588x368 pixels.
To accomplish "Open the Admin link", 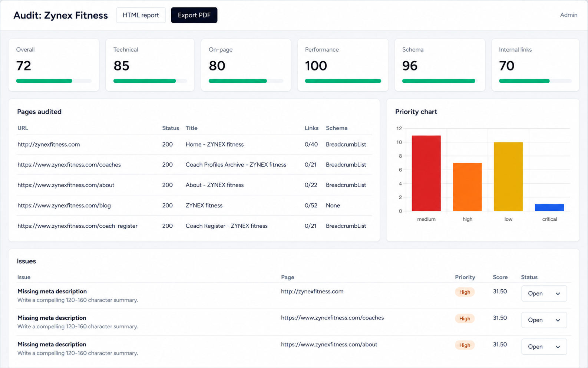I will (568, 15).
